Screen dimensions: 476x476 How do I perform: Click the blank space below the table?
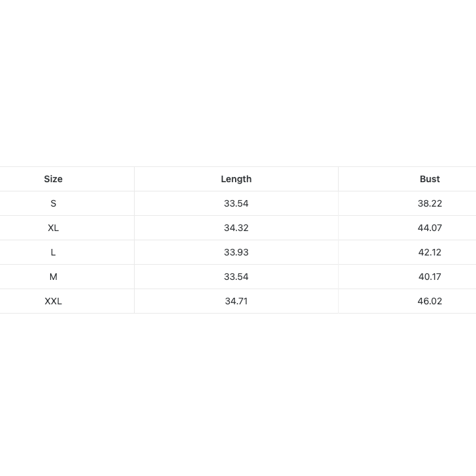(x=238, y=395)
